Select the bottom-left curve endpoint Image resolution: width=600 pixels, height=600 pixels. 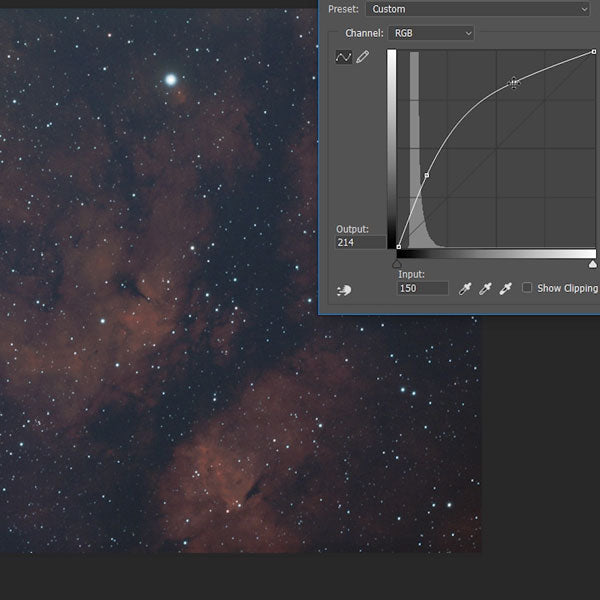pos(399,247)
